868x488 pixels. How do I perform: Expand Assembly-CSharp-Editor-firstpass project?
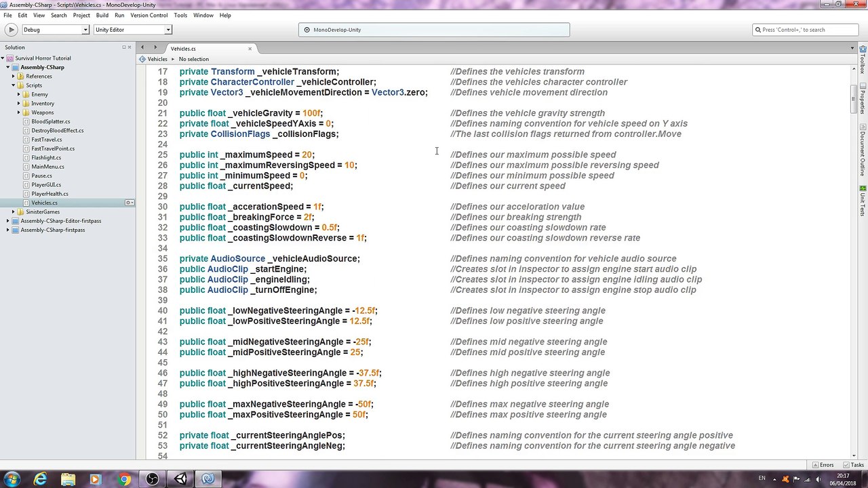(7, 221)
